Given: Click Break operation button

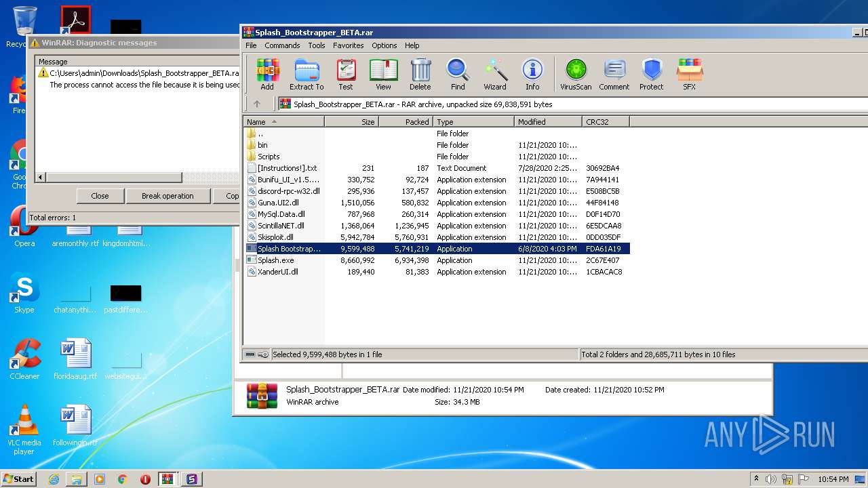Looking at the screenshot, I should [167, 196].
